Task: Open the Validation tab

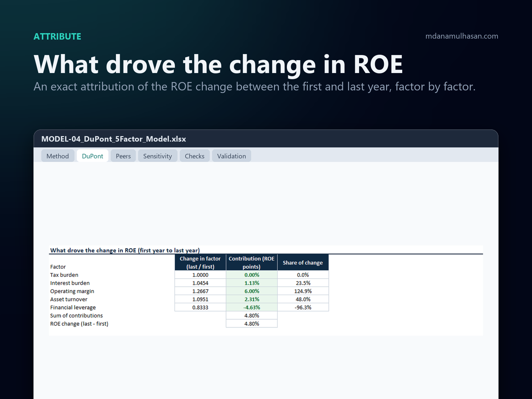Action: point(231,156)
